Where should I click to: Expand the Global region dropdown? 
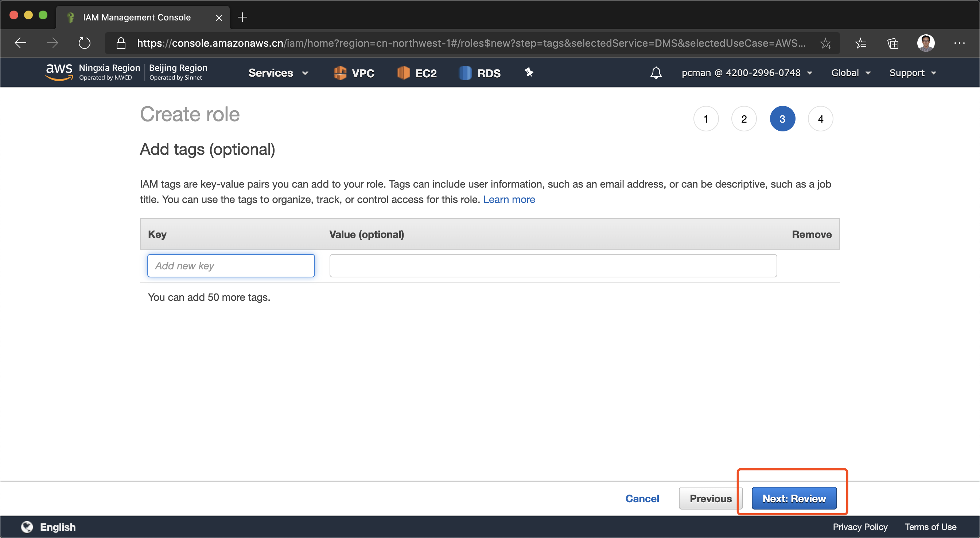pos(851,73)
